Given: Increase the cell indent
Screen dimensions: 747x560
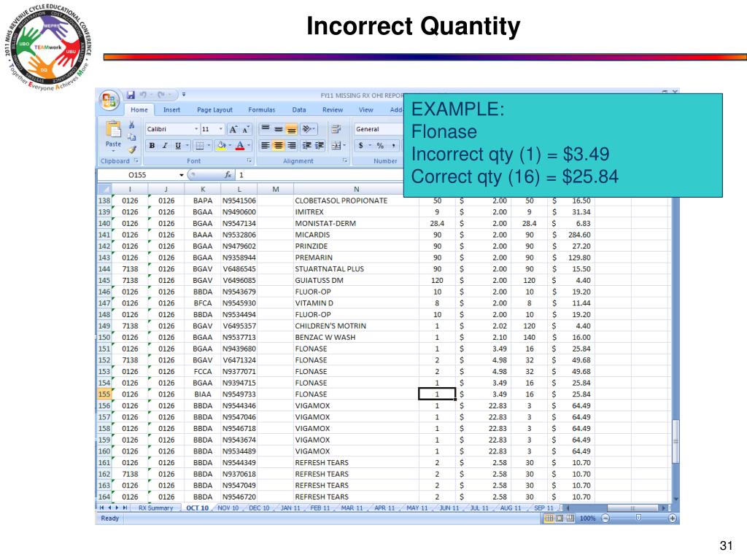Looking at the screenshot, I should (x=320, y=146).
